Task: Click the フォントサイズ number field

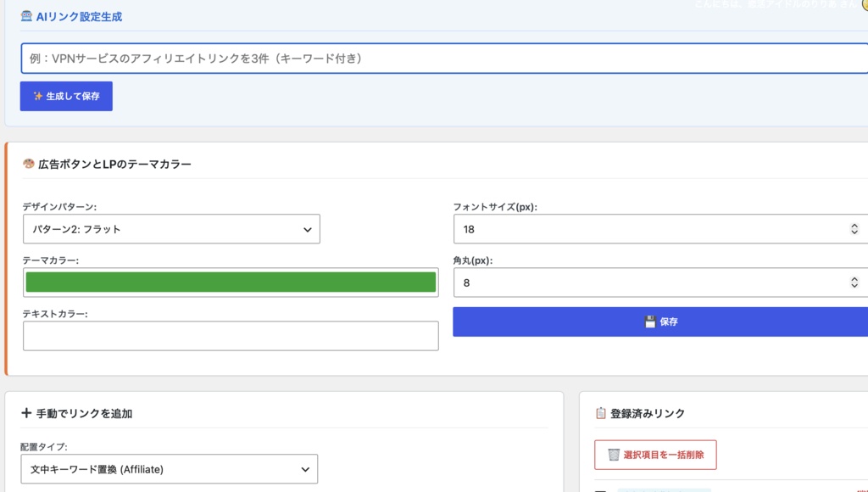Action: pyautogui.click(x=661, y=229)
